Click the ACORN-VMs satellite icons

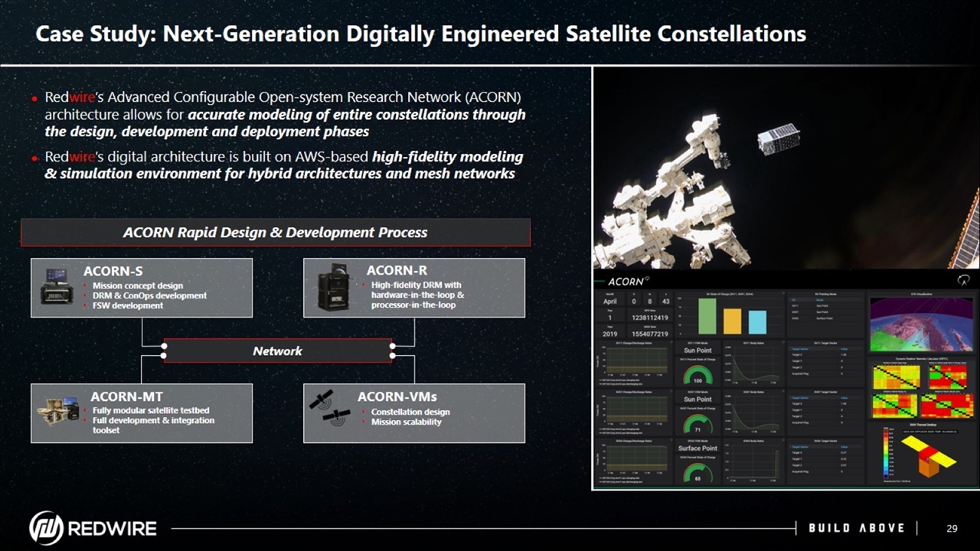pos(331,409)
